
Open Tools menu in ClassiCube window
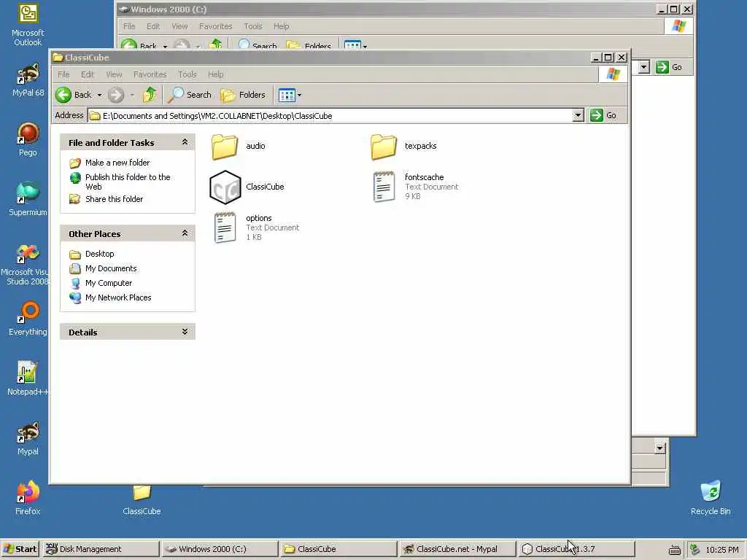187,74
